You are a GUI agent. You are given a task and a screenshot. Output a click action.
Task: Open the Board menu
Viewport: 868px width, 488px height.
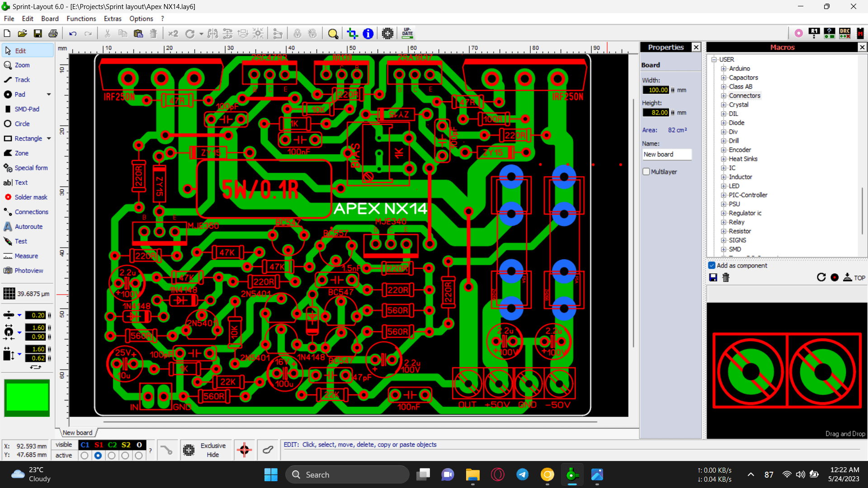point(50,19)
